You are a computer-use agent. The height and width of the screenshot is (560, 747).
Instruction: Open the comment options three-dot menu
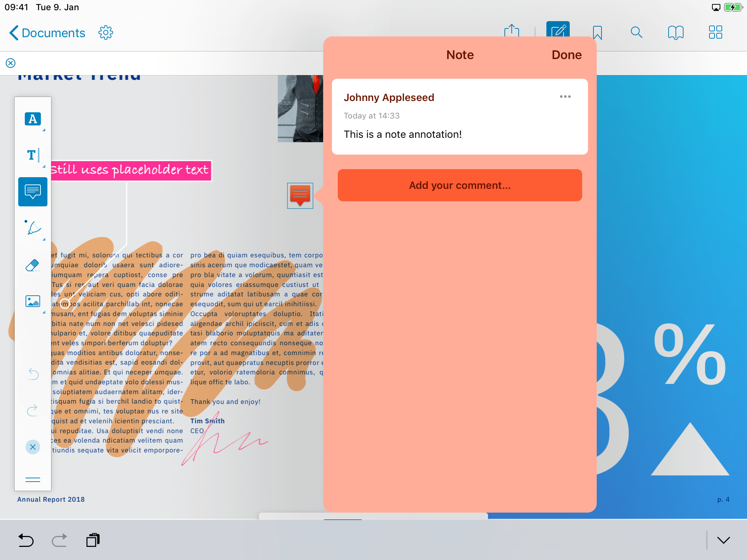click(565, 97)
